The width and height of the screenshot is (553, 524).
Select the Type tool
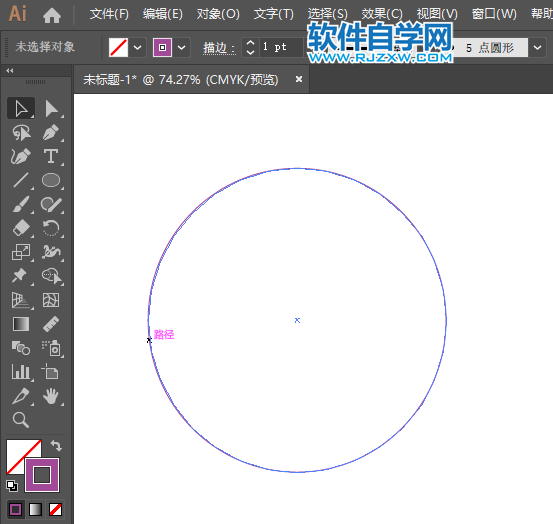tap(51, 156)
